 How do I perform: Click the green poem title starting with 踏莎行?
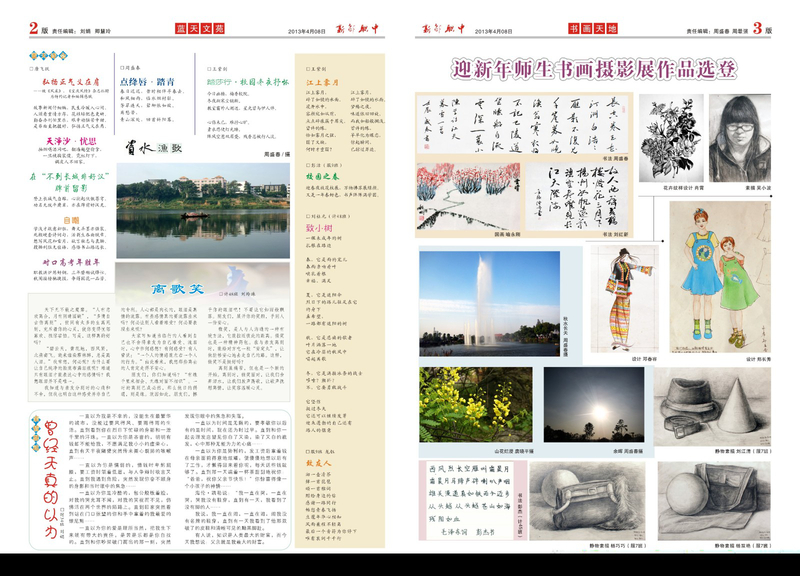pos(247,82)
